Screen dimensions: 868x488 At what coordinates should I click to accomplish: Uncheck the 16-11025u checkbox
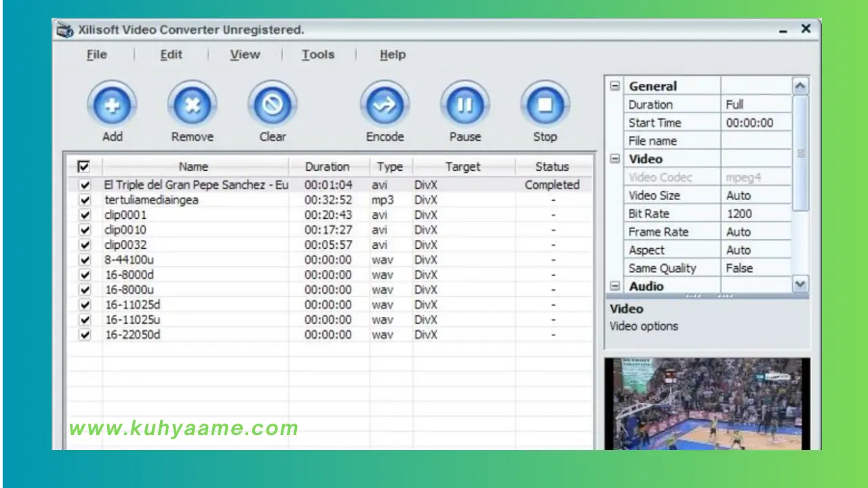click(x=85, y=319)
